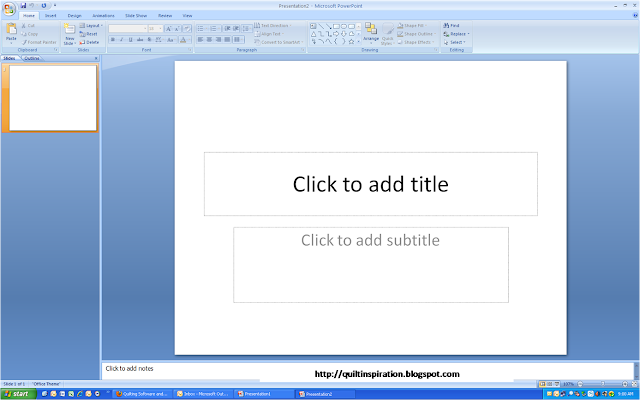This screenshot has width=640, height=400.
Task: Click the Increase List Level icon
Action: pos(236,29)
